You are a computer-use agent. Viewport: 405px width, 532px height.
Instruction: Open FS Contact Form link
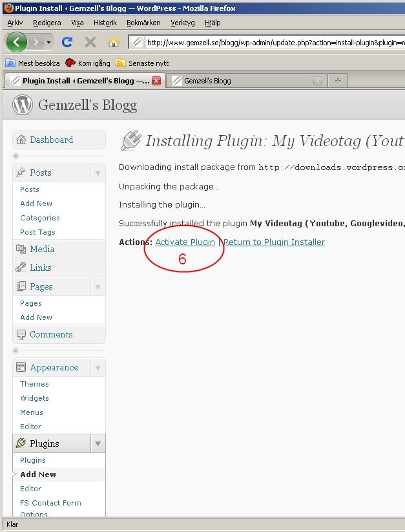[50, 503]
